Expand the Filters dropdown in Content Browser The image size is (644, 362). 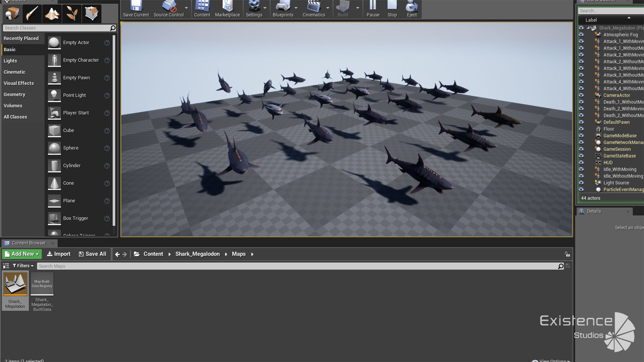pos(23,266)
